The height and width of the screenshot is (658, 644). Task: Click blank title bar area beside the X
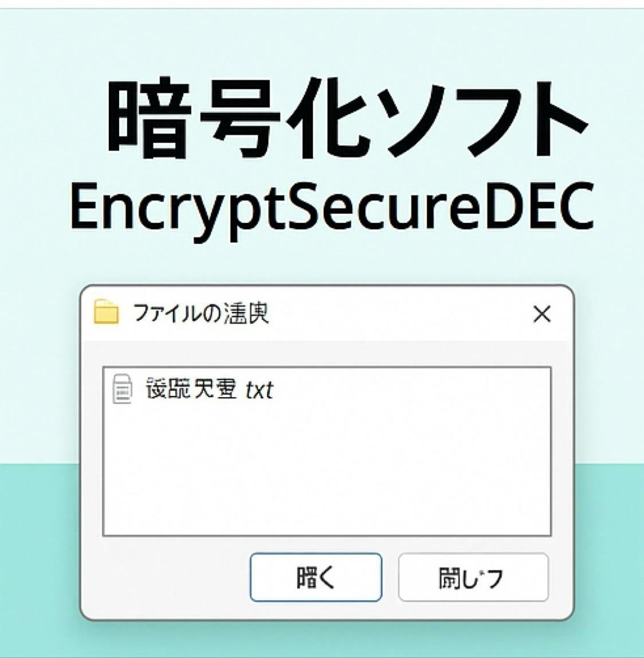399,314
